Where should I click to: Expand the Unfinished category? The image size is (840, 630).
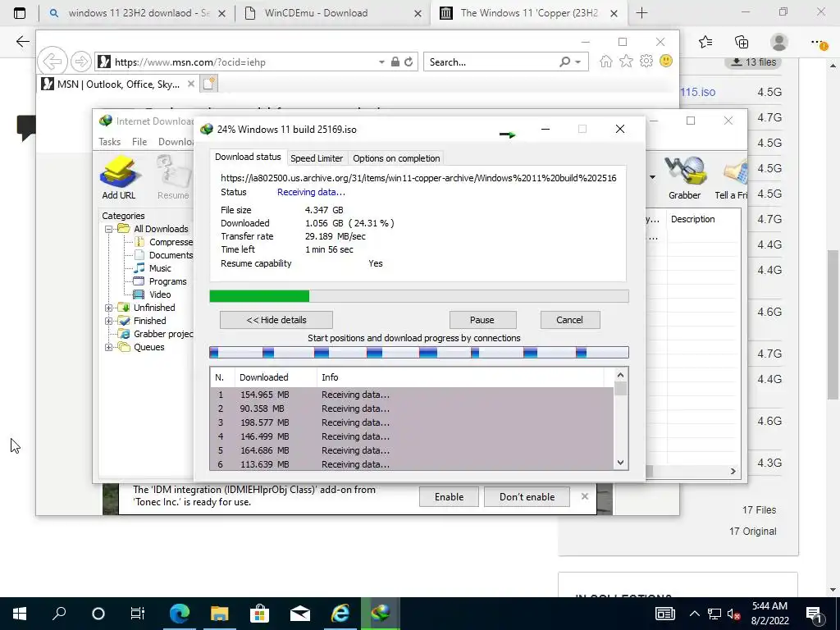click(x=109, y=308)
